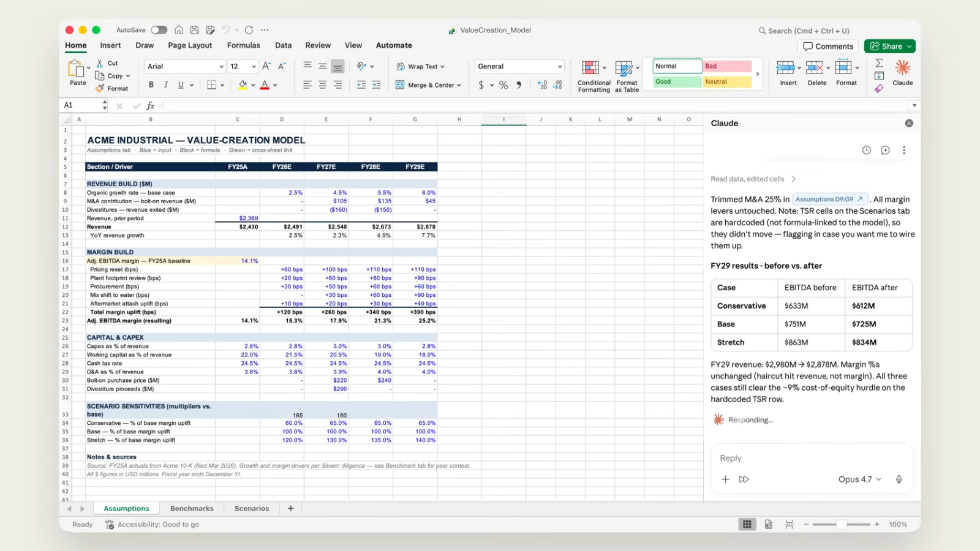Expand the cell styles gallery arrow
This screenshot has height=551, width=980.
tap(758, 74)
